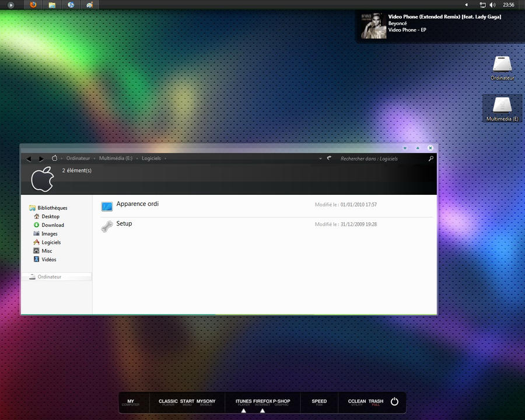Open Firefox from the top taskbar
Image resolution: width=525 pixels, height=420 pixels.
tap(33, 5)
